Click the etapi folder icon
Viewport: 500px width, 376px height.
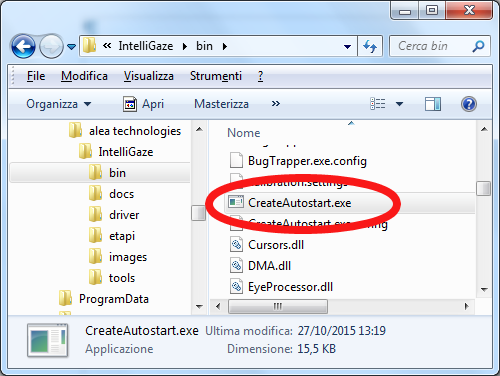95,235
